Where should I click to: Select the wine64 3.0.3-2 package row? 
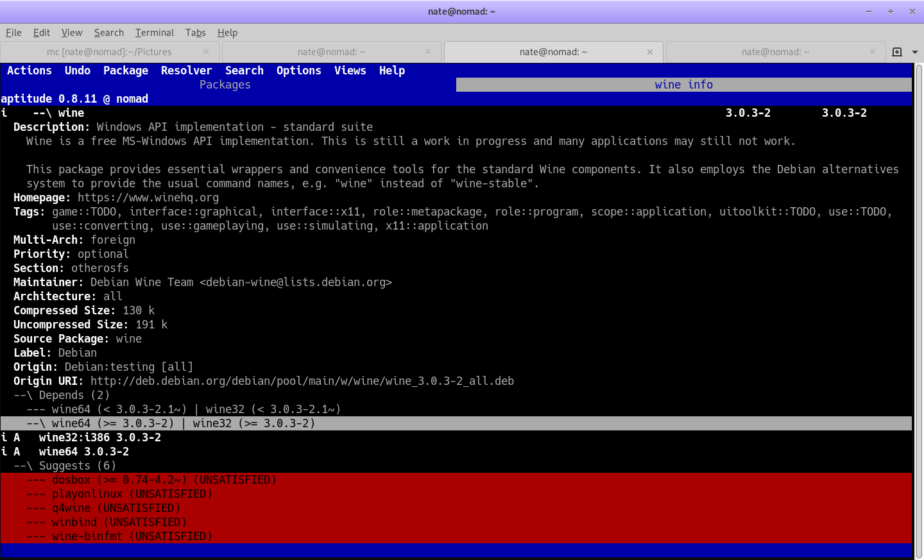(x=83, y=452)
